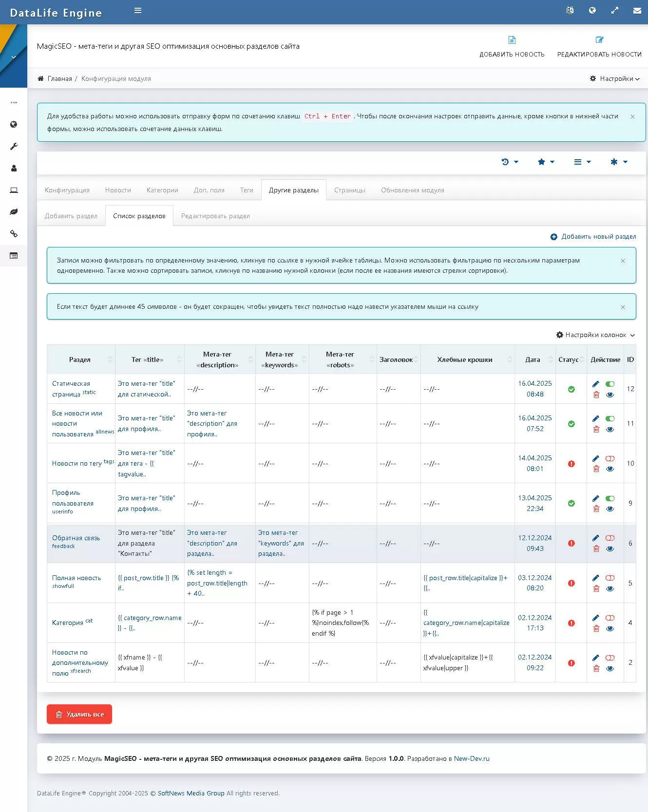Click the home icon in breadcrumb

[x=41, y=78]
